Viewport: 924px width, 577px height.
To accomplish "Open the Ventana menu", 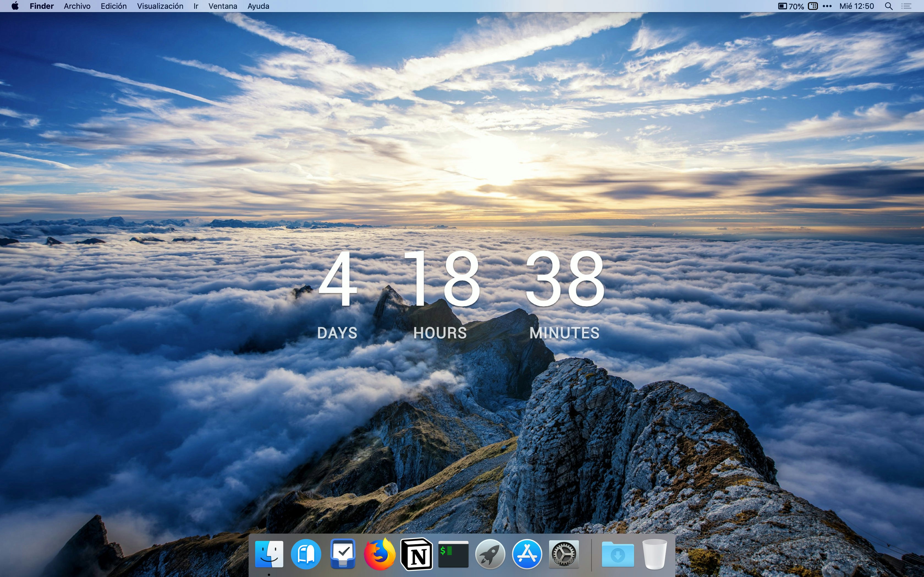I will pos(222,6).
